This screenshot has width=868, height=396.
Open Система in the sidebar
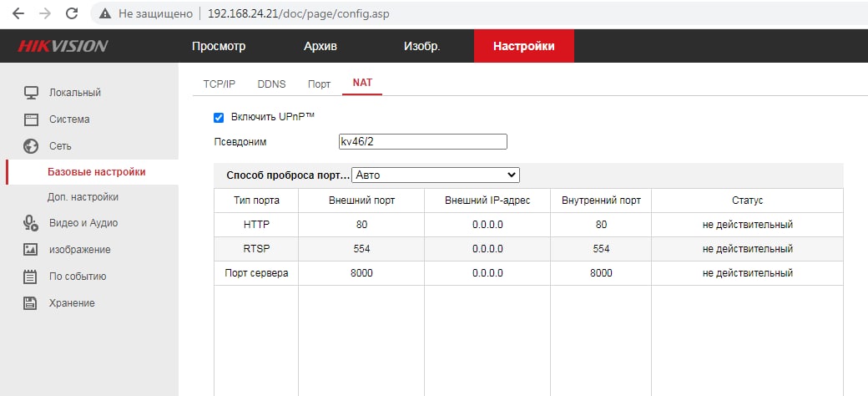69,119
